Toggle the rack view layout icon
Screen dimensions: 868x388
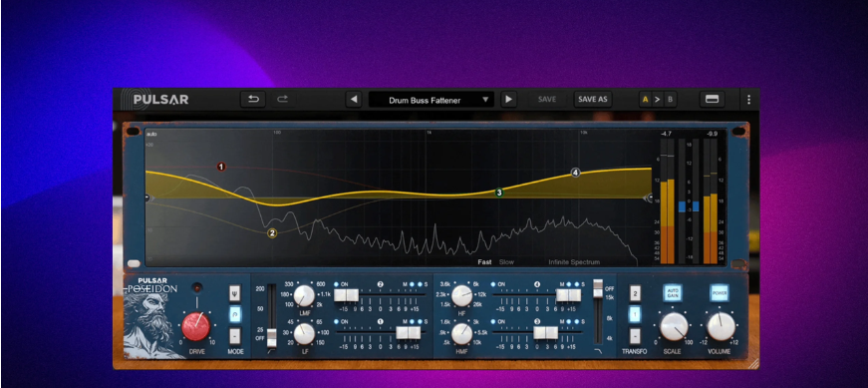[x=712, y=99]
